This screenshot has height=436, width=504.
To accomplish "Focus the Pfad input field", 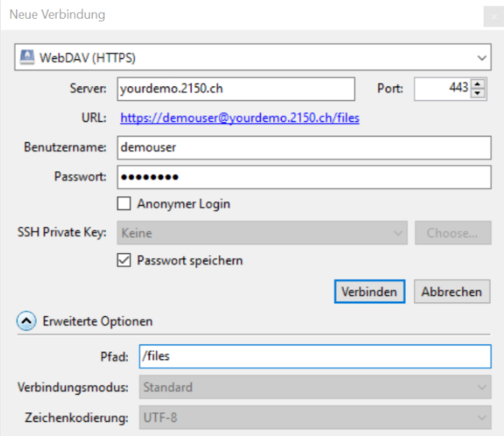I will tap(315, 357).
